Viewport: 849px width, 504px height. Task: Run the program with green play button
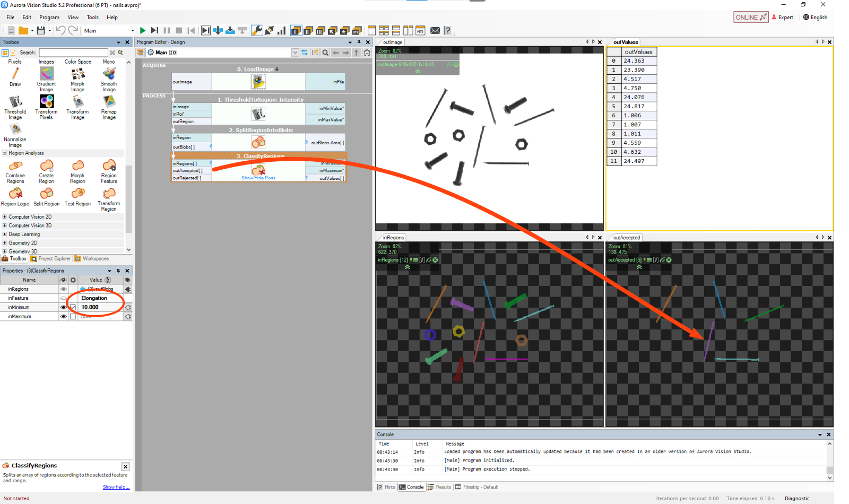[x=143, y=31]
